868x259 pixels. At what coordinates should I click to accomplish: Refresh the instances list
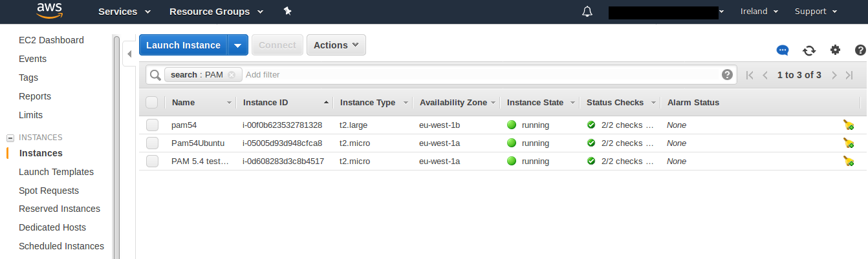coord(809,50)
